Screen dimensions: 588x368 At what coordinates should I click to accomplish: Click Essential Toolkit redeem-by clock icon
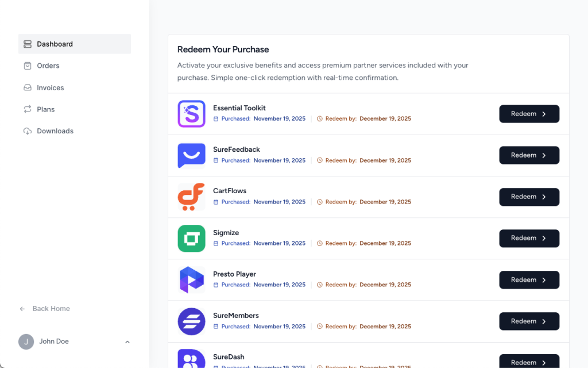(x=319, y=118)
